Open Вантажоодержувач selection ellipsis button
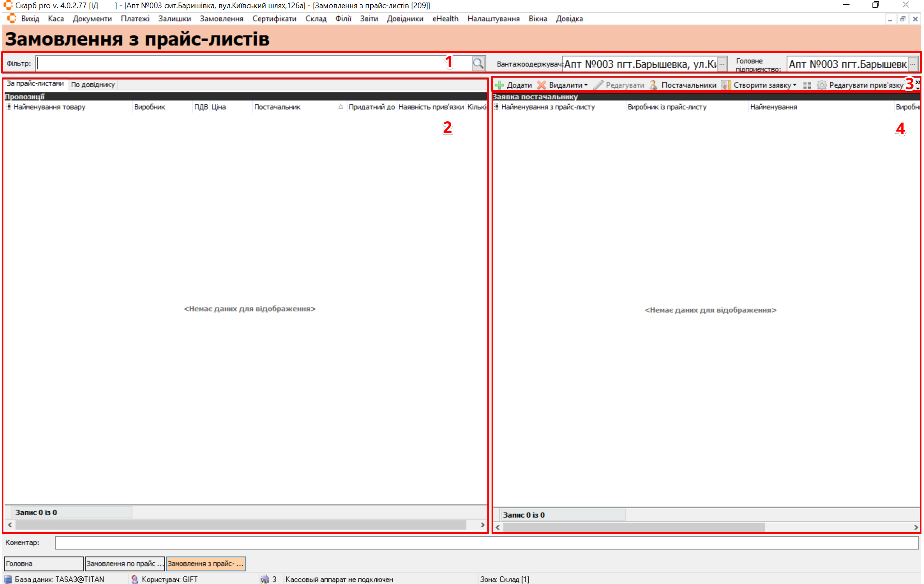The height and width of the screenshot is (584, 924). pos(722,64)
